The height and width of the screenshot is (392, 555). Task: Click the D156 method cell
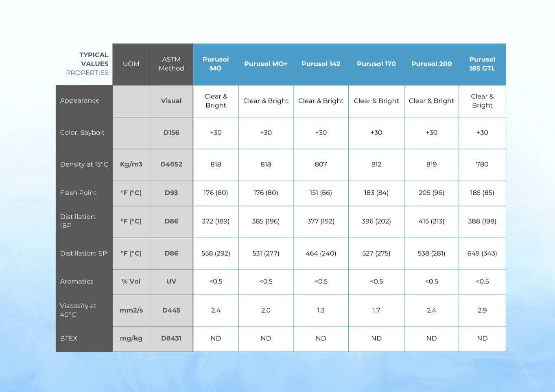171,133
